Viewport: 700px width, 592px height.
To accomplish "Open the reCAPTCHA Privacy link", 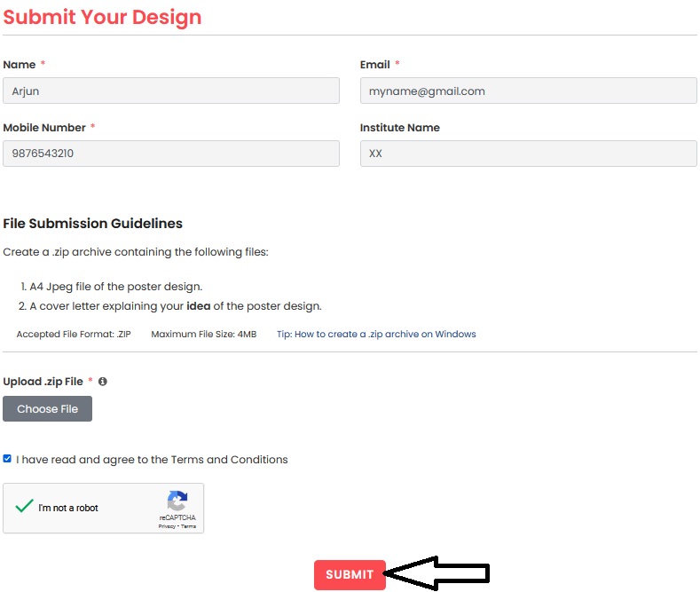I will click(x=167, y=526).
